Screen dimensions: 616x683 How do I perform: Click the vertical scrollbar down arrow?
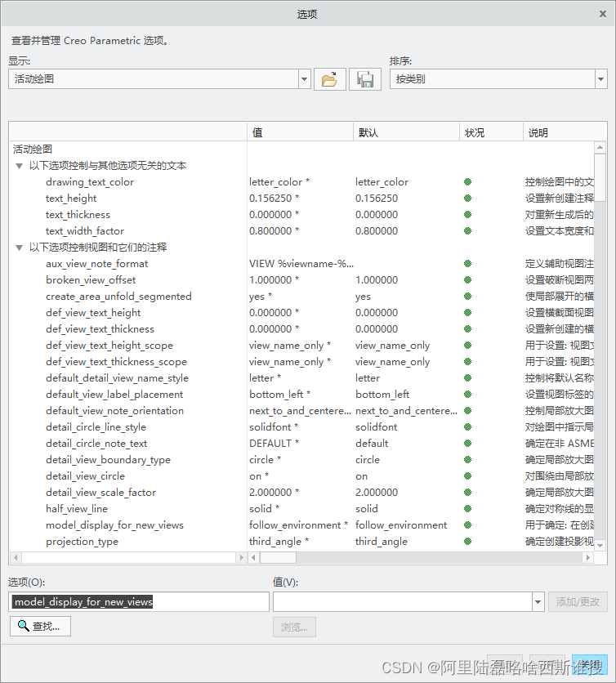point(600,544)
